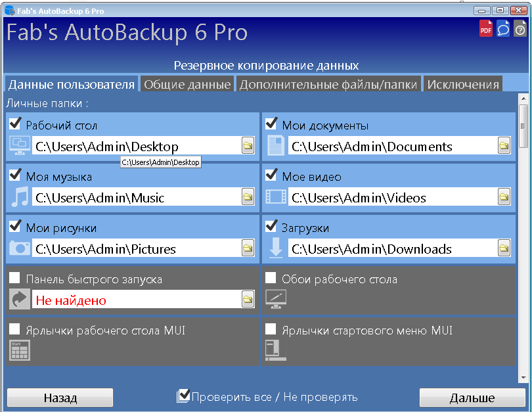This screenshot has height=412, width=532.
Task: Click the scrollbar down arrow
Action: [x=523, y=377]
